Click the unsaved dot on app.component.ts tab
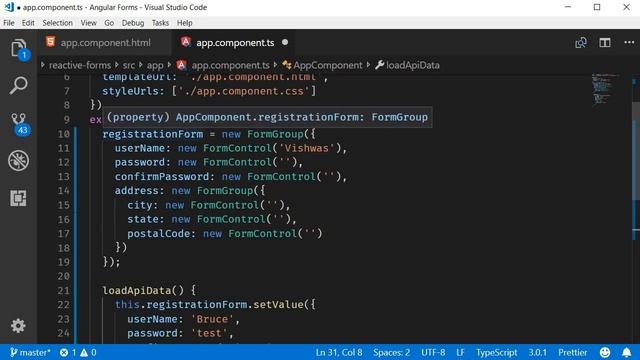 (x=285, y=42)
